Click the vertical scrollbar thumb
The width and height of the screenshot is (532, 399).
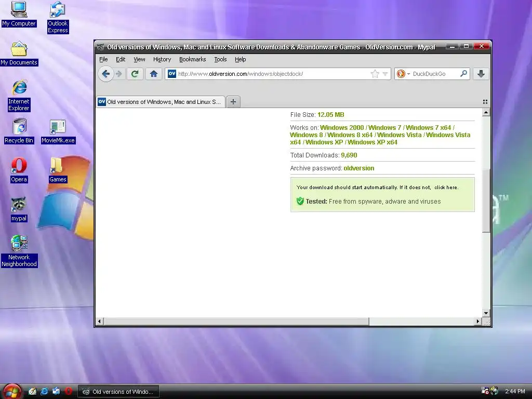(x=486, y=200)
